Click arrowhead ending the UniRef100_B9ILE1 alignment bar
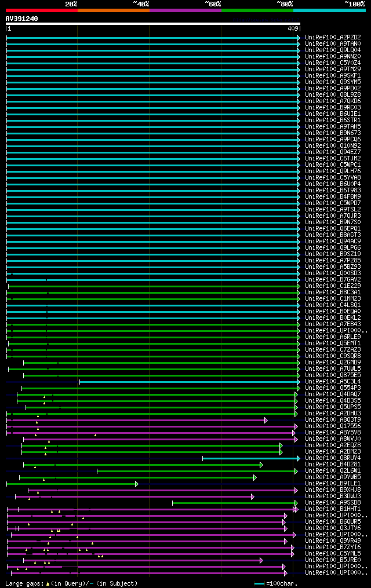The width and height of the screenshot is (371, 588). 137,484
